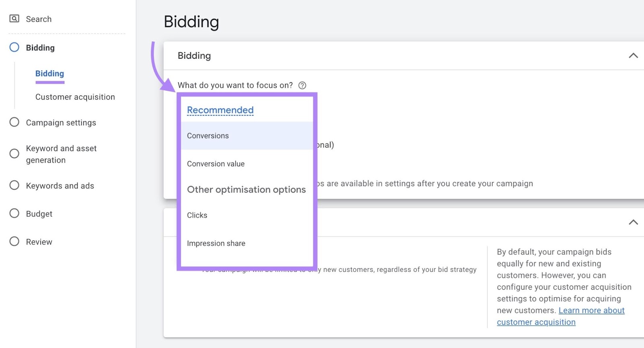Screen dimensions: 644x348
Task: Open the Recommended link in the dropdown
Action: 220,110
